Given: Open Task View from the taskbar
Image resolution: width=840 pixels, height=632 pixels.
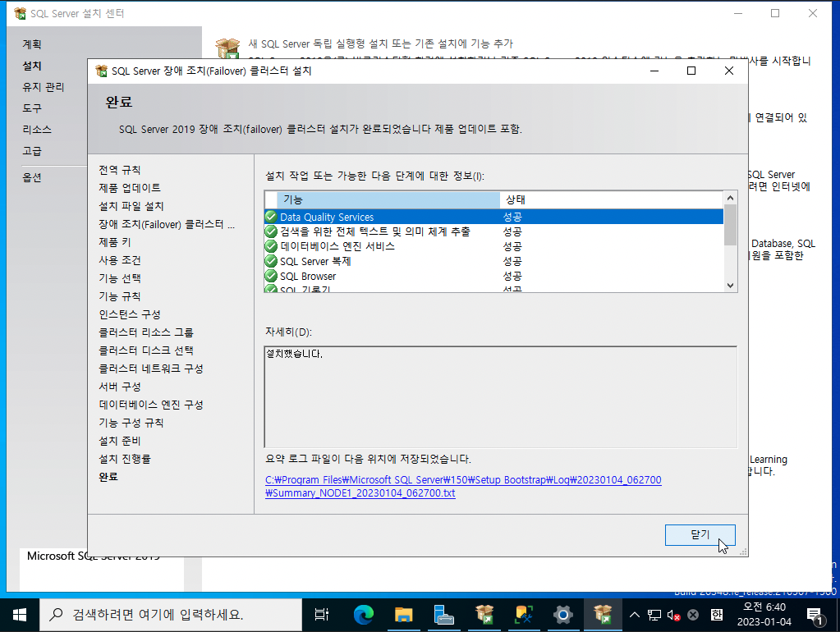Looking at the screenshot, I should click(x=322, y=615).
